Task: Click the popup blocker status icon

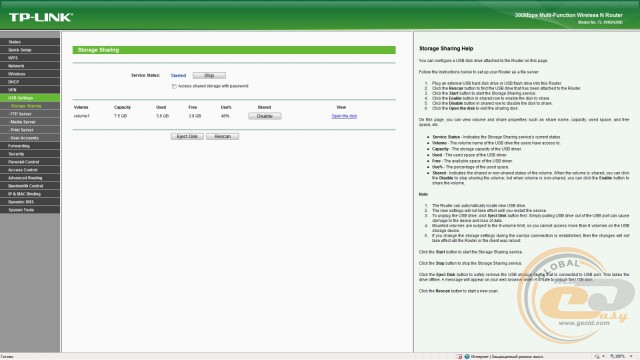Action: coord(459,356)
